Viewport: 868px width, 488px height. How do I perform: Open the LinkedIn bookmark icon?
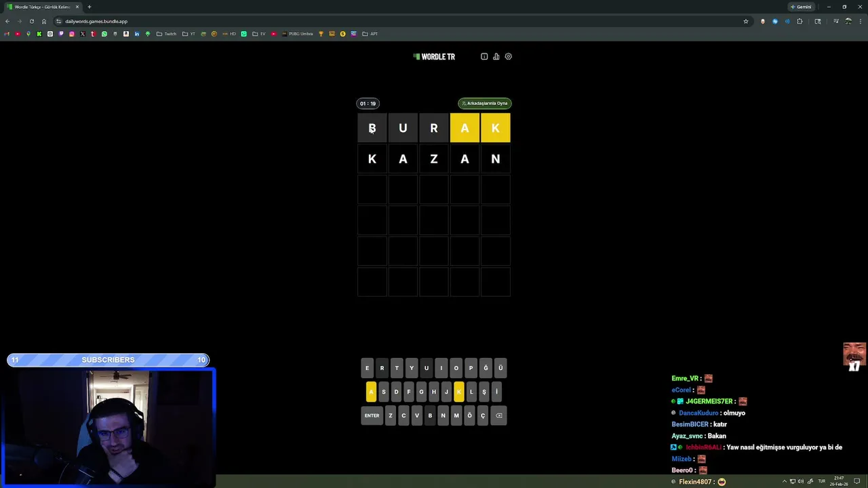pyautogui.click(x=137, y=34)
